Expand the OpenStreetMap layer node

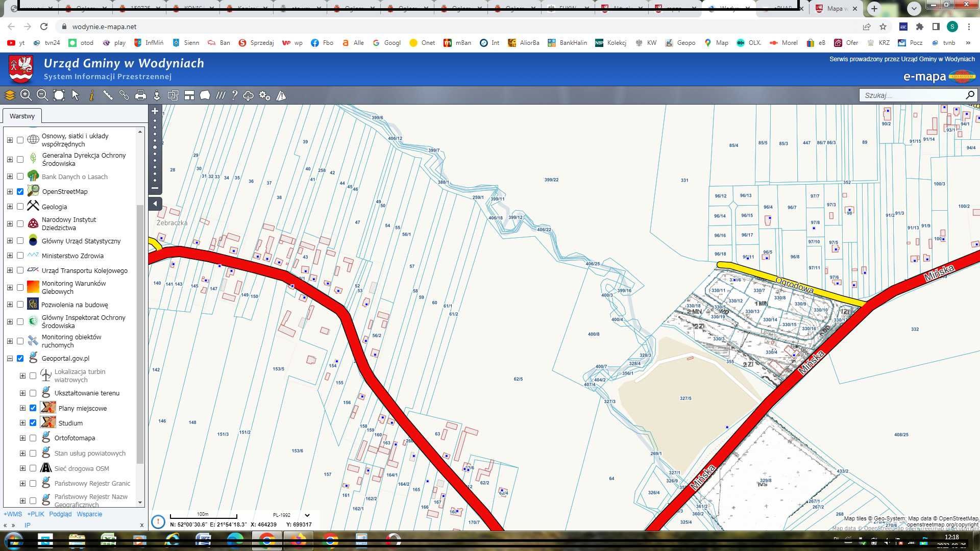click(10, 192)
